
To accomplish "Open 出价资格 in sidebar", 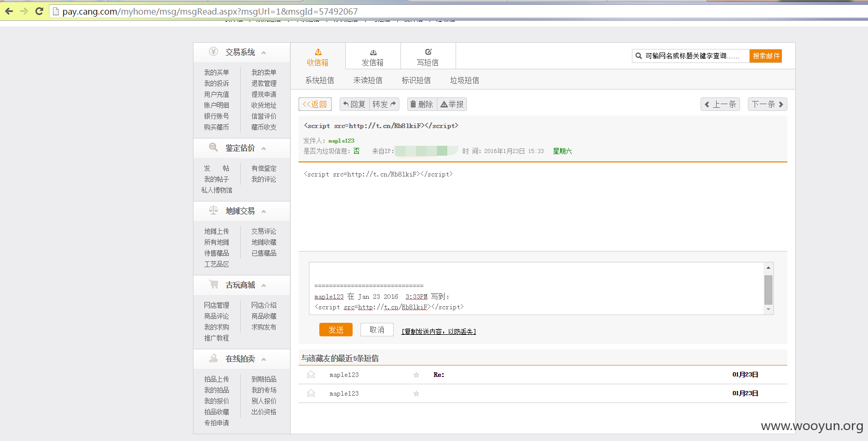I will click(x=264, y=412).
